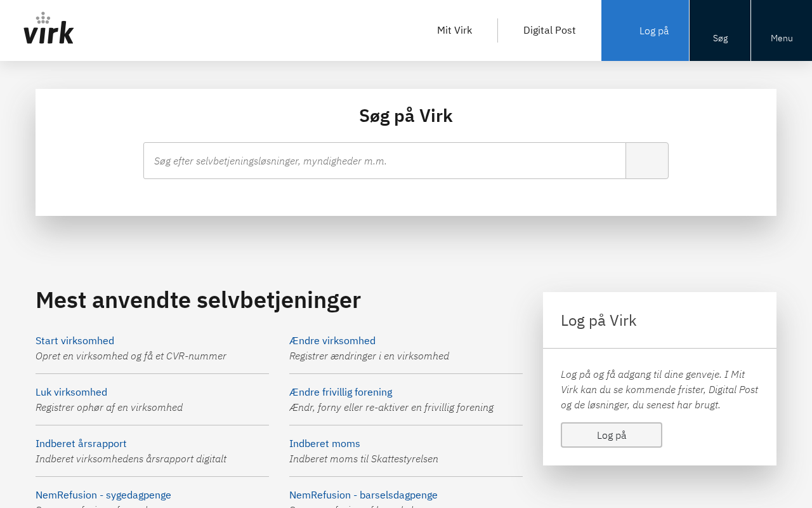The width and height of the screenshot is (812, 508).
Task: Select the login card description paragraph
Action: point(659,389)
